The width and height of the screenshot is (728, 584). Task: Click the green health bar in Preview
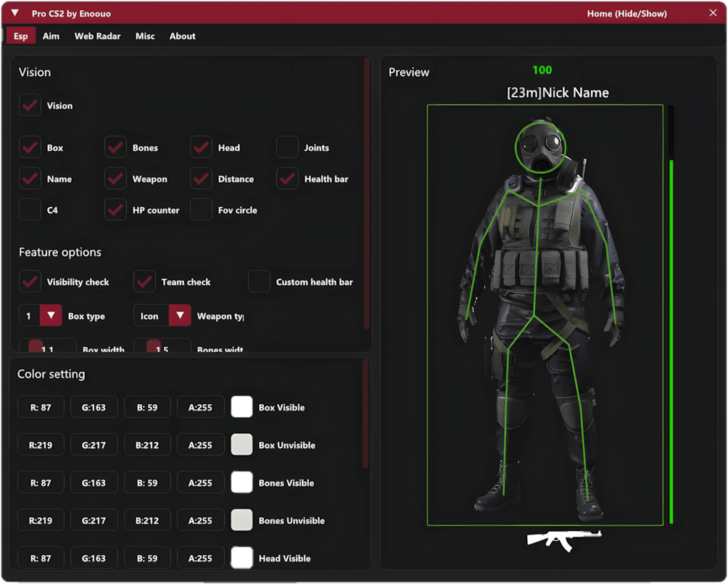pos(671,342)
